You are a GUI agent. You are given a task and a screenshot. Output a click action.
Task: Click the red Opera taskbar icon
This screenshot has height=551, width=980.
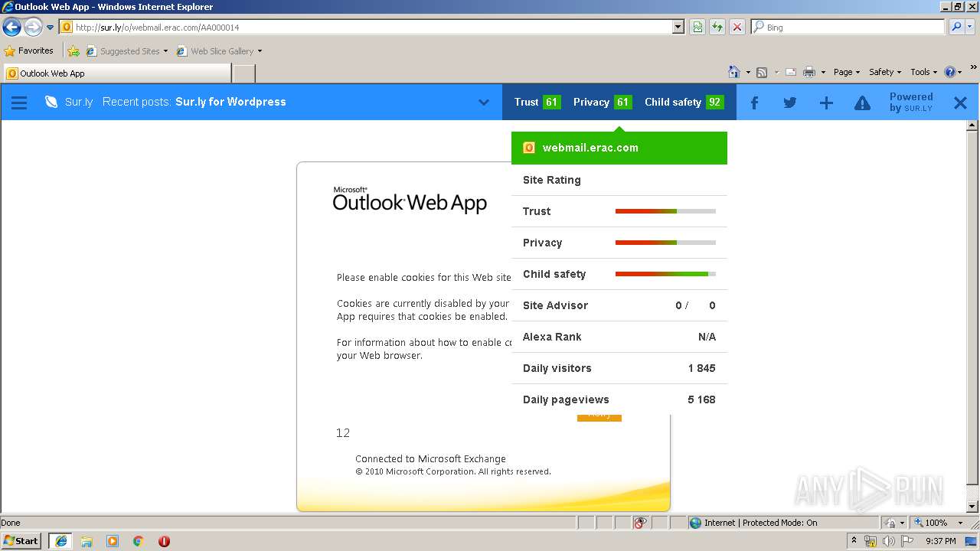pyautogui.click(x=164, y=541)
